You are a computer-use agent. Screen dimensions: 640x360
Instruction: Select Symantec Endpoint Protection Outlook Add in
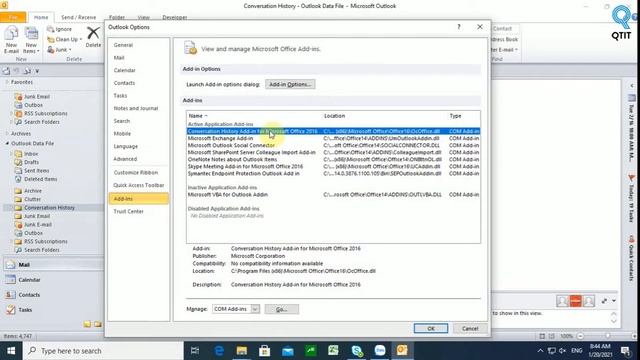(x=333, y=173)
